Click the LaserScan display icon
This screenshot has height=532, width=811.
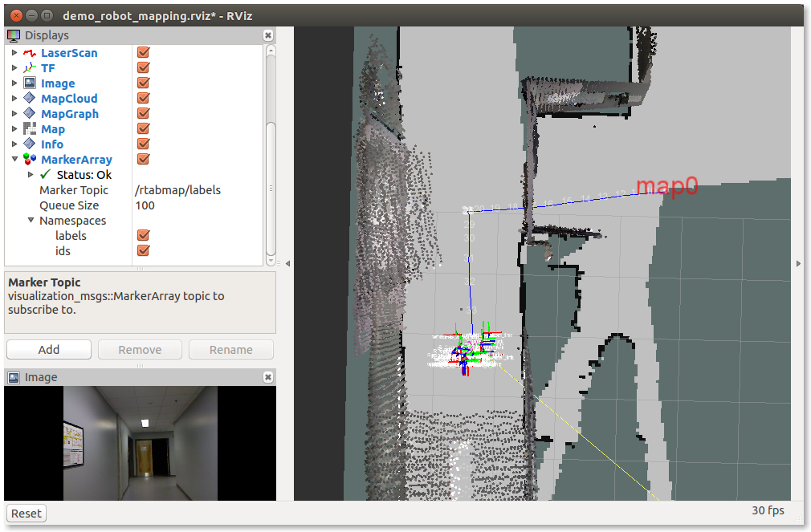[x=30, y=53]
